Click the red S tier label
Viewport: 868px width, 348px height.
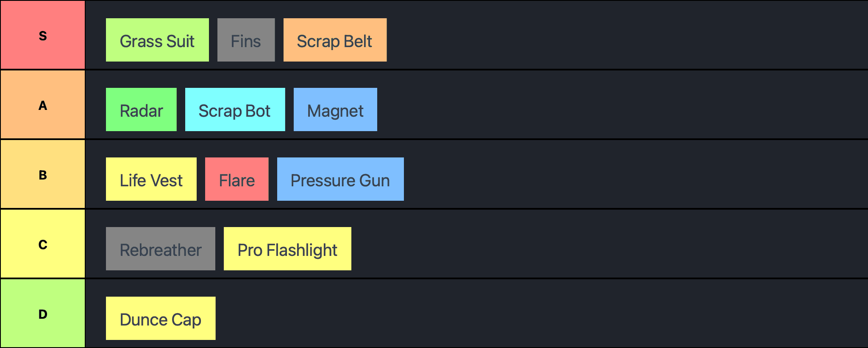43,35
